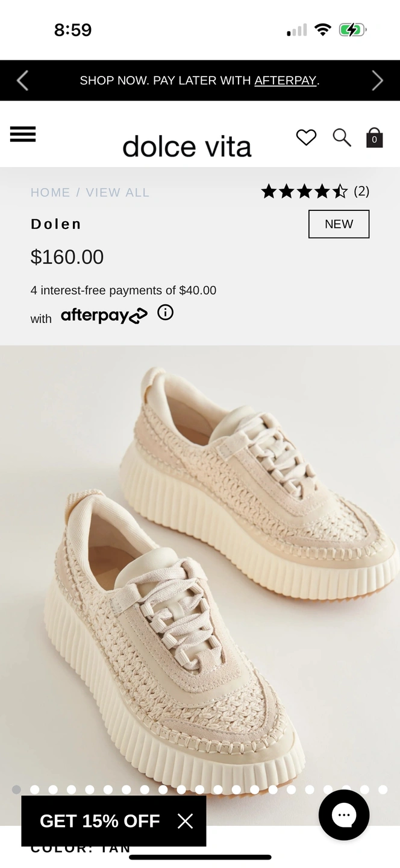The image size is (400, 868).
Task: Tap the Afterpay logo
Action: point(104,315)
